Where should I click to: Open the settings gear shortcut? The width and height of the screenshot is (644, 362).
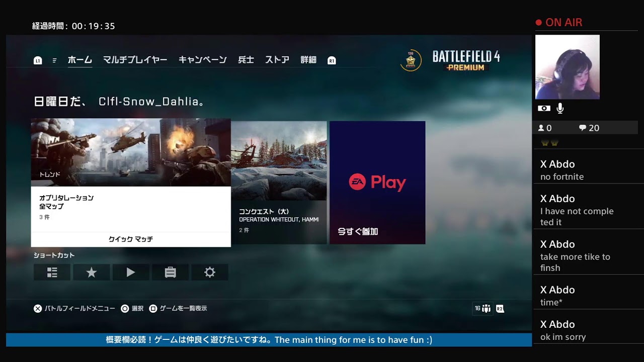pos(210,272)
